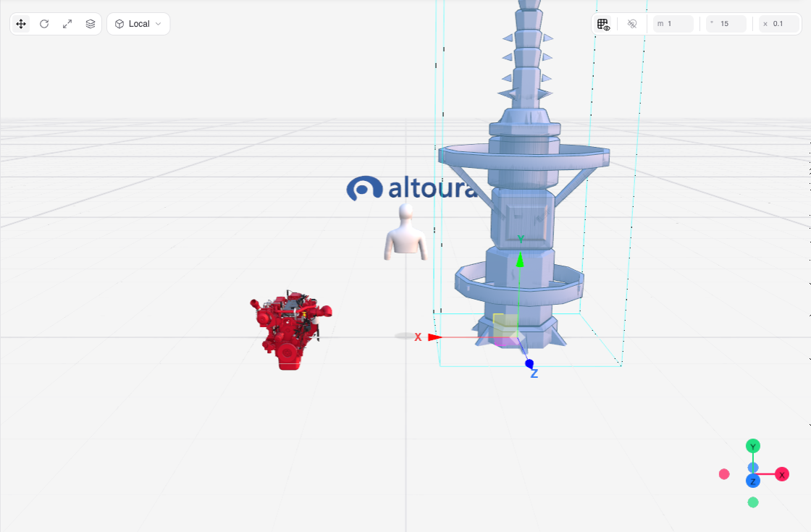811x532 pixels.
Task: Toggle the snapping link icon
Action: [632, 24]
